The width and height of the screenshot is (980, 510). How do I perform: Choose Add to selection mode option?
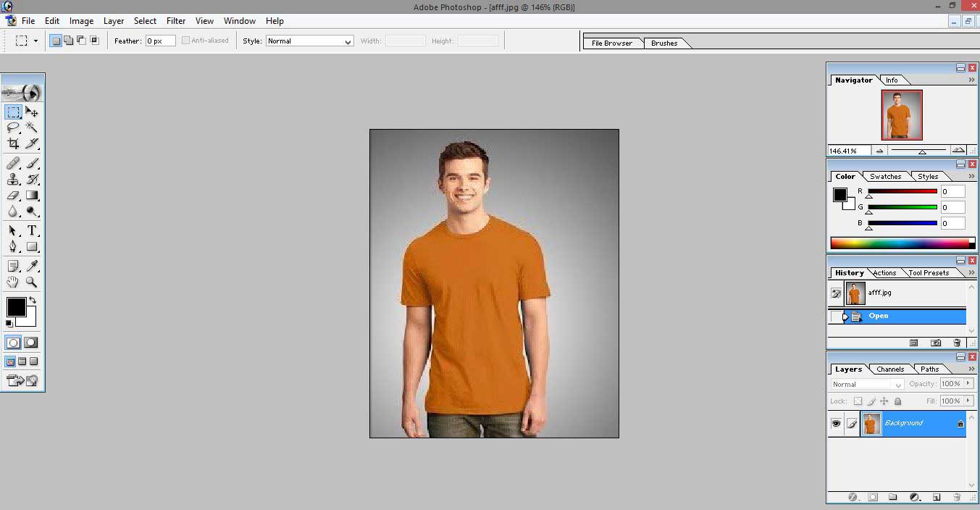pos(68,41)
